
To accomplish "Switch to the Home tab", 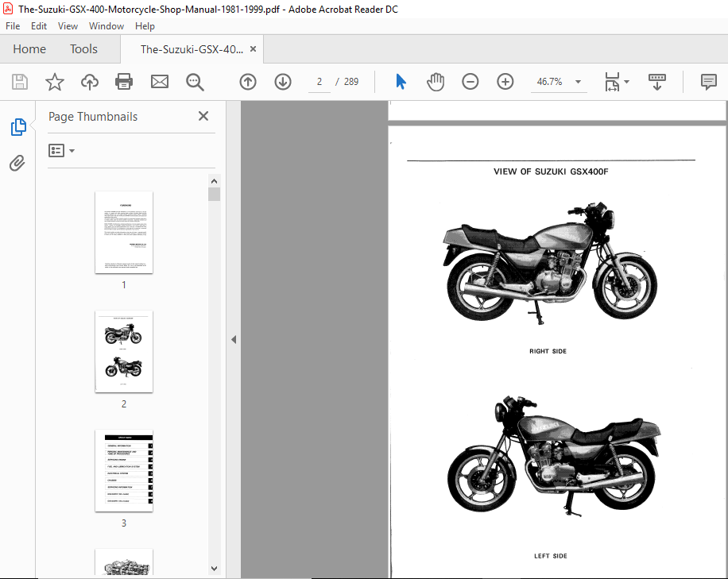I will tap(29, 48).
